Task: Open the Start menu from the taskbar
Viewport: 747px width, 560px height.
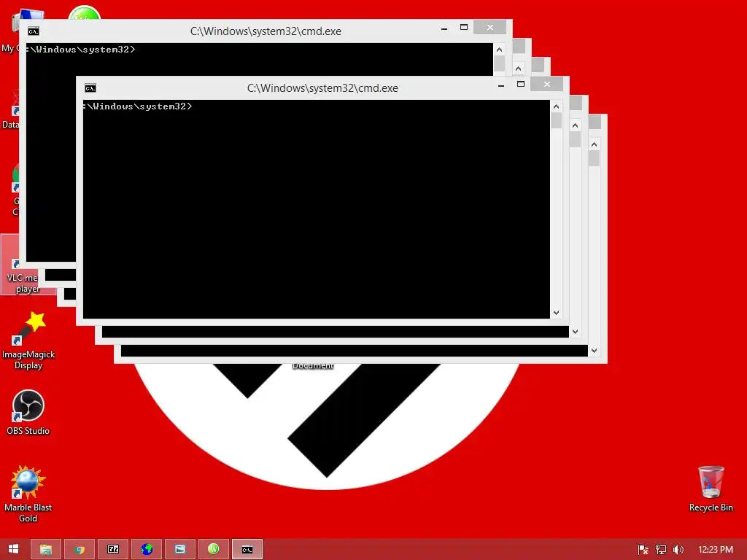Action: 13,549
